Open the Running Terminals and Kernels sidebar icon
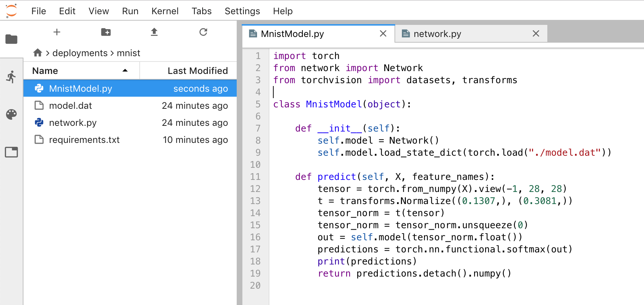Image resolution: width=644 pixels, height=305 pixels. tap(11, 77)
